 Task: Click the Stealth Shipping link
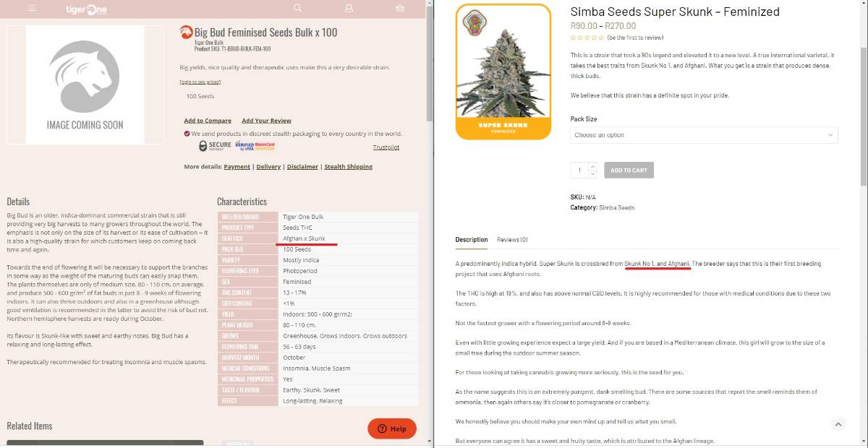(x=348, y=167)
